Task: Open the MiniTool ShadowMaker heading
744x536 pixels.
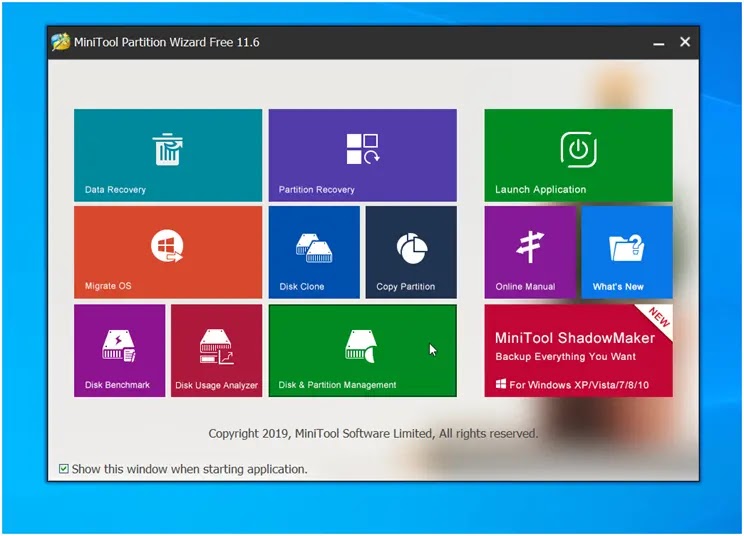Action: [x=575, y=338]
